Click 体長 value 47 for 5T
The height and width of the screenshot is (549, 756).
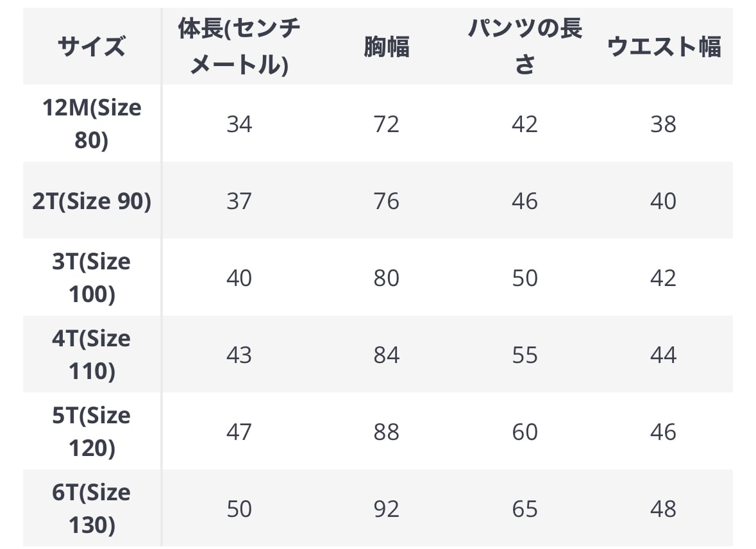pyautogui.click(x=239, y=432)
